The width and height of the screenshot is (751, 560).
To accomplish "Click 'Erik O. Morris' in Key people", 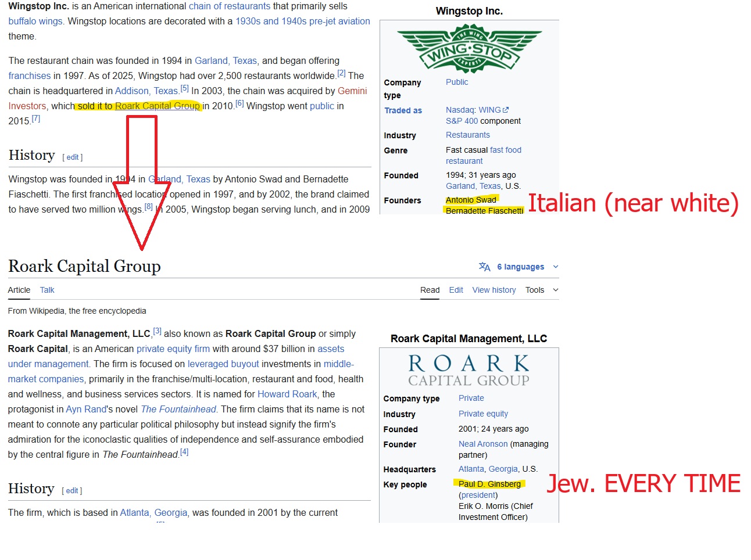I will 484,506.
